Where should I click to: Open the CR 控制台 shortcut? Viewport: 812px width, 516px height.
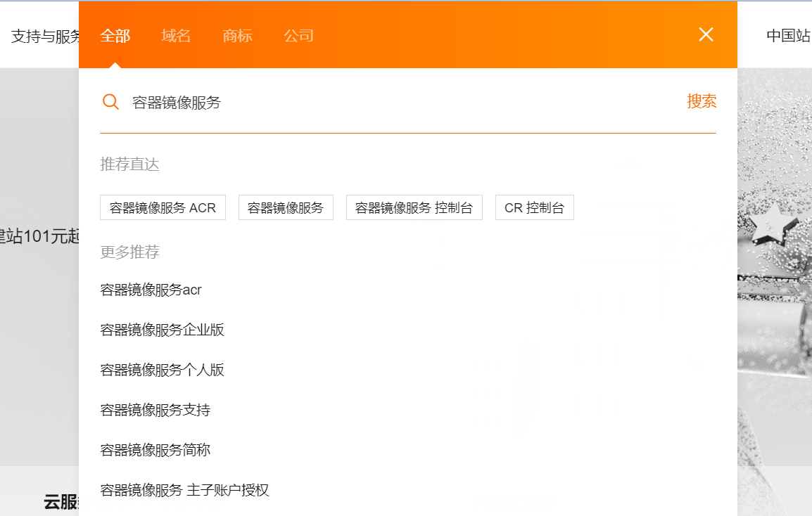point(535,207)
